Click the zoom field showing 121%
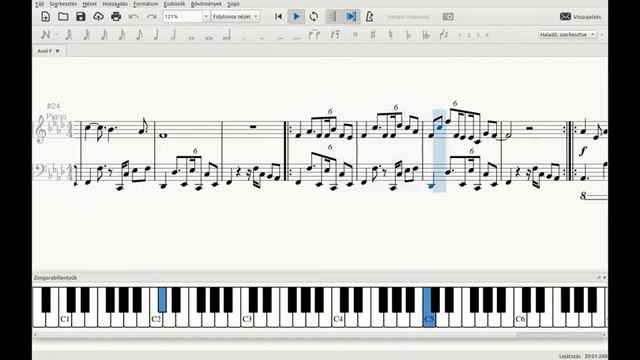This screenshot has height=360, width=640. click(182, 17)
